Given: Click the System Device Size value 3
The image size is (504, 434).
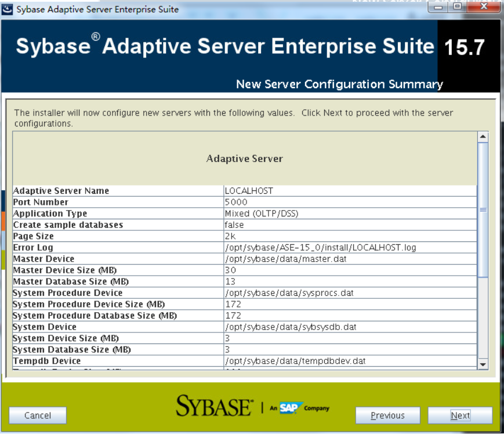Looking at the screenshot, I should click(x=227, y=338).
